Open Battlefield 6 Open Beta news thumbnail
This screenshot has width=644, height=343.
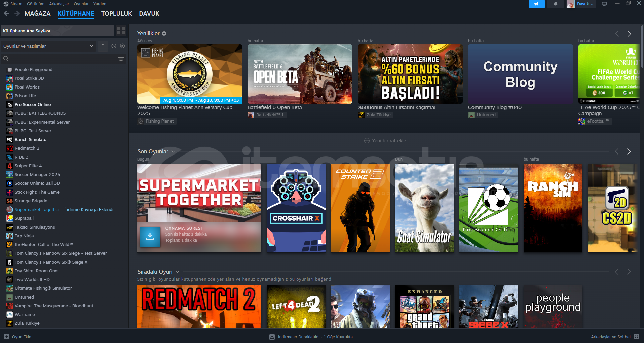(300, 74)
